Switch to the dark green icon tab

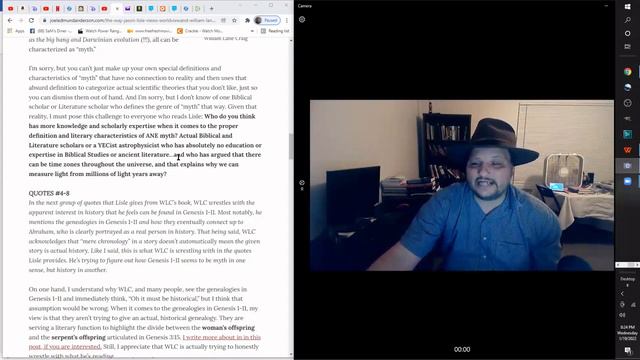click(139, 8)
